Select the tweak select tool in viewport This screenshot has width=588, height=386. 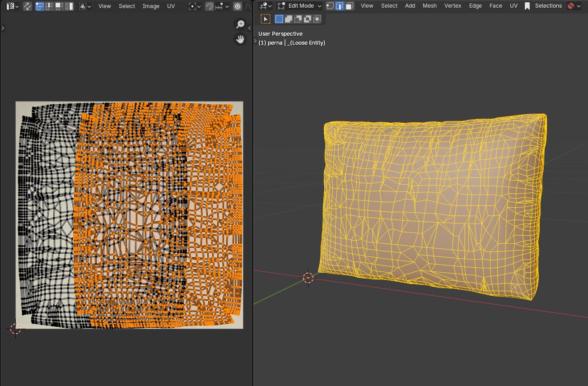tap(266, 19)
